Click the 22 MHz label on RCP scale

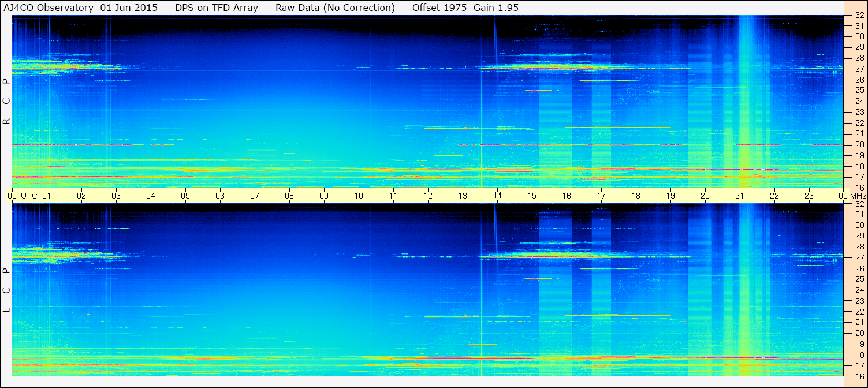coord(859,123)
